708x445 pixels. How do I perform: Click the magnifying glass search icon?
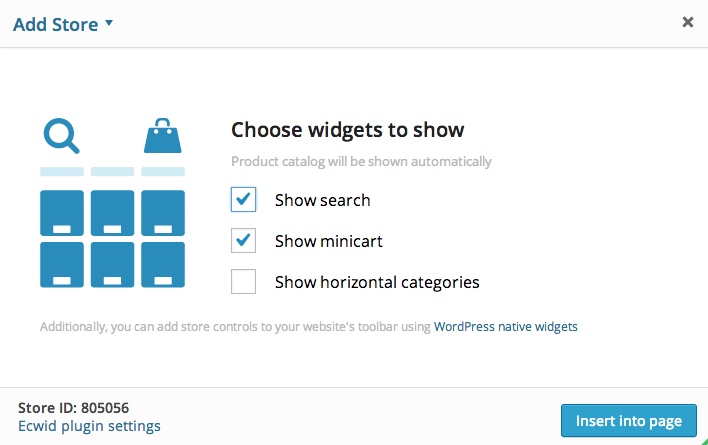61,136
